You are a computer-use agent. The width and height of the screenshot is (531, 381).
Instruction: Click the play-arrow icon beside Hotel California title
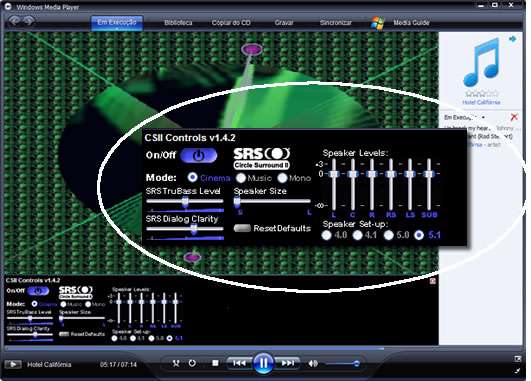13,364
